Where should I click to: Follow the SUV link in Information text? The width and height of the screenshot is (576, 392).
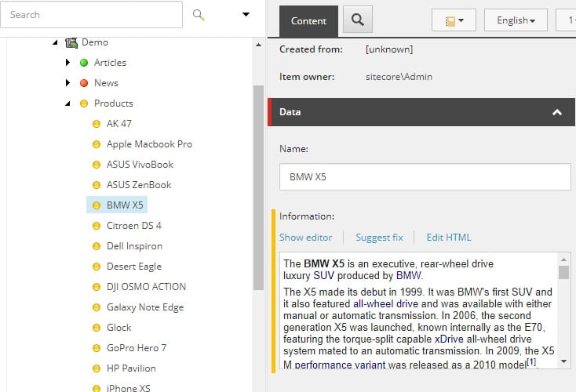[323, 276]
